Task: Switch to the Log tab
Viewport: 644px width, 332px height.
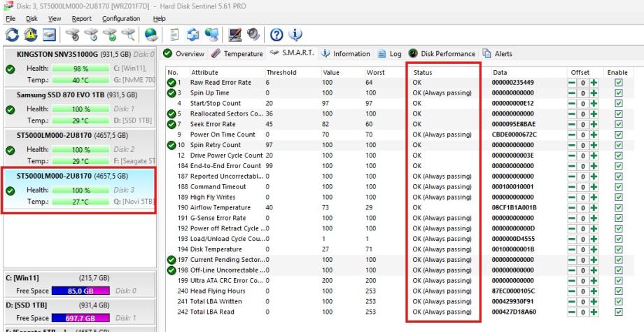Action: (x=390, y=53)
